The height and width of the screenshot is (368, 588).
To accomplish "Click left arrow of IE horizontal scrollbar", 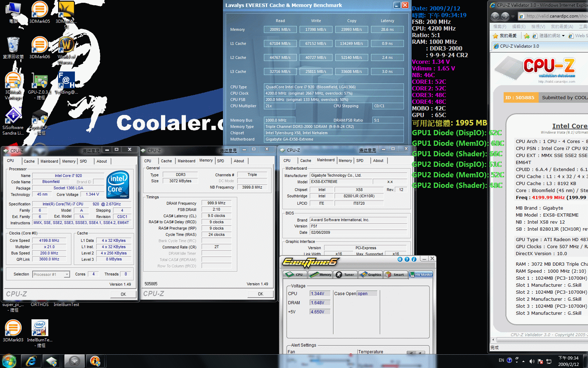I will (493, 340).
